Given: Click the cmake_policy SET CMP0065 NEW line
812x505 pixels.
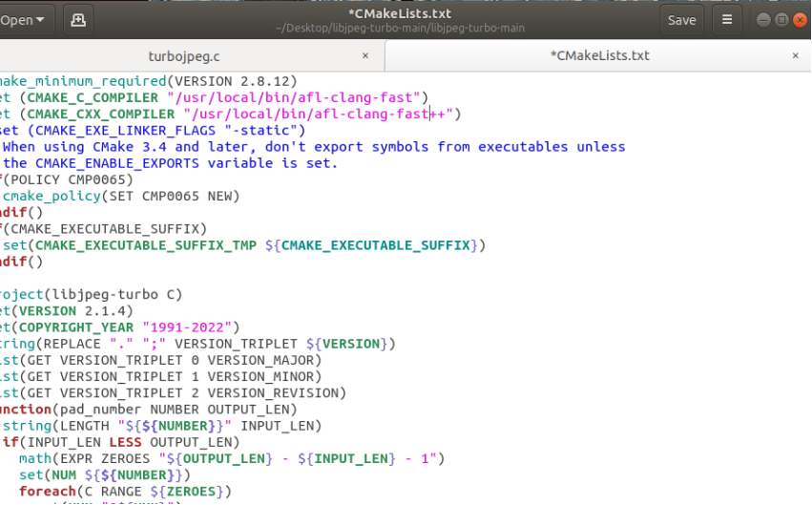Looking at the screenshot, I should [122, 196].
